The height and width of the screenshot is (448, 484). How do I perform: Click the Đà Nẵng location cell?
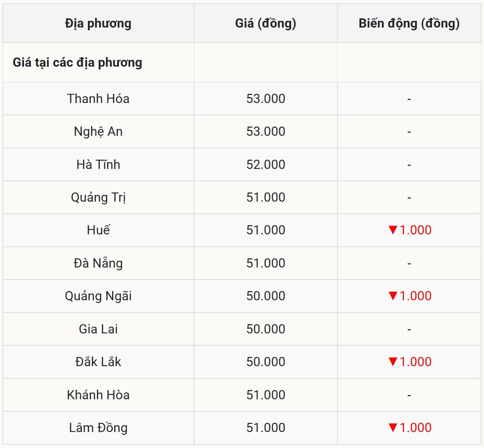click(98, 263)
